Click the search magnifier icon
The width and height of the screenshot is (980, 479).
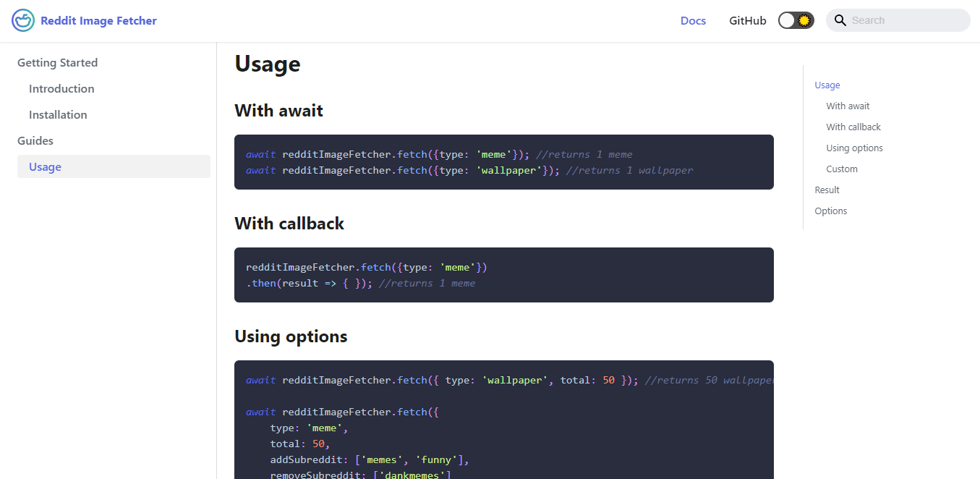[840, 20]
